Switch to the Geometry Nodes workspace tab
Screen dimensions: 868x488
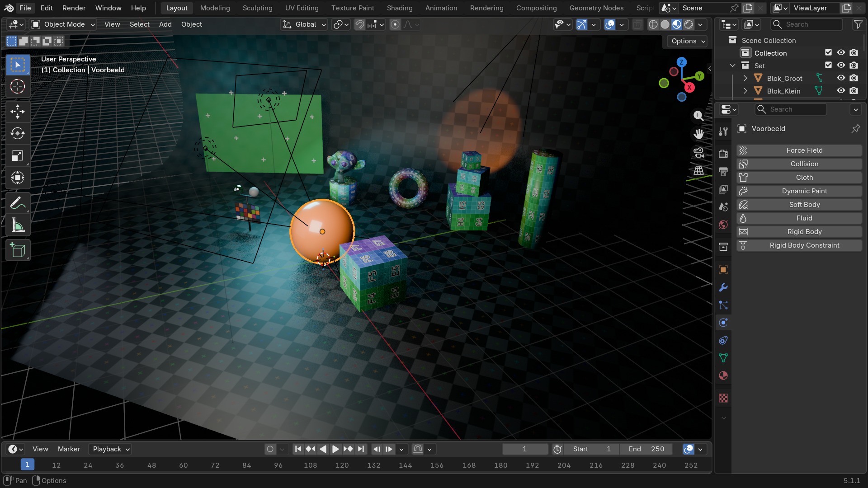click(596, 8)
